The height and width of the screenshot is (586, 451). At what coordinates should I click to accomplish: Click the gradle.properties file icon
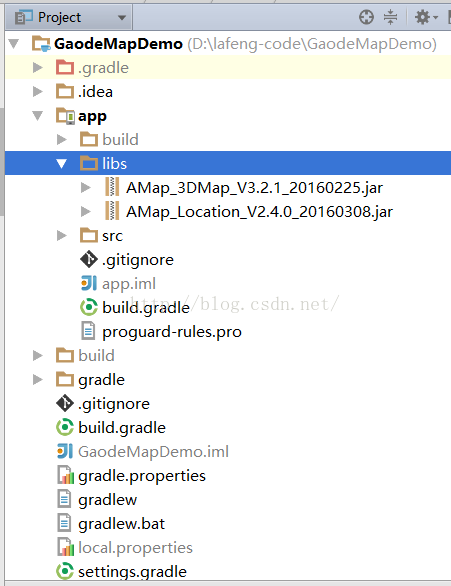pyautogui.click(x=65, y=475)
